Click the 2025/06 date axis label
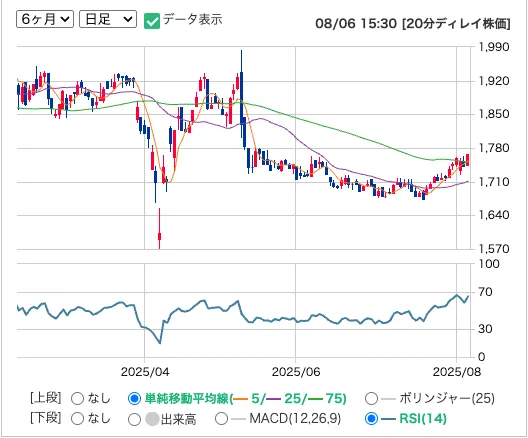528x438 pixels. point(296,372)
